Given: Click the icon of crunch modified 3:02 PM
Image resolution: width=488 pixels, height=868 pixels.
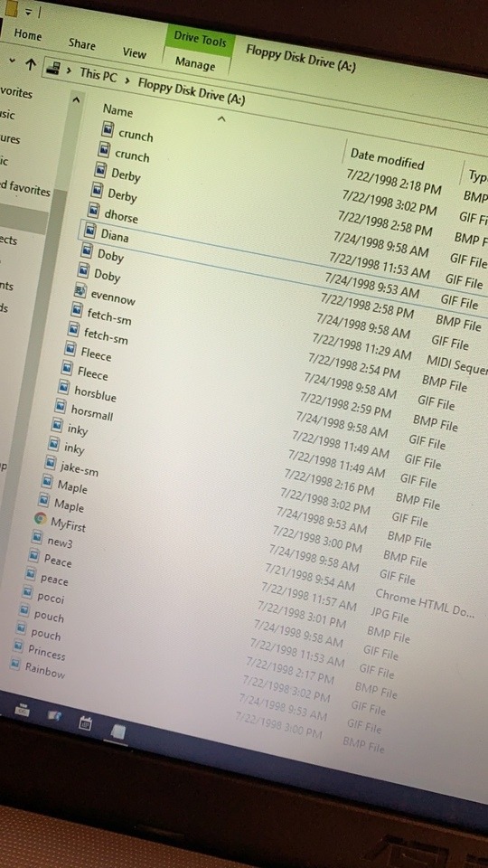Looking at the screenshot, I should tap(105, 149).
